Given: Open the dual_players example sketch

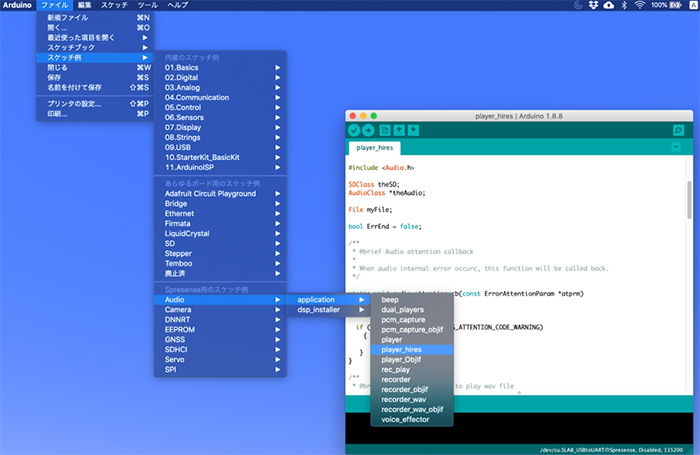Looking at the screenshot, I should 412,309.
